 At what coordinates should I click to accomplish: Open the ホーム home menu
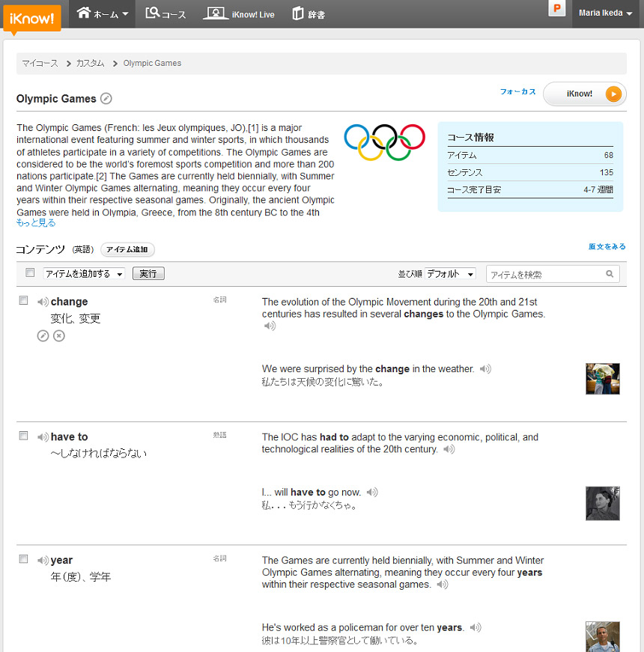tap(103, 13)
